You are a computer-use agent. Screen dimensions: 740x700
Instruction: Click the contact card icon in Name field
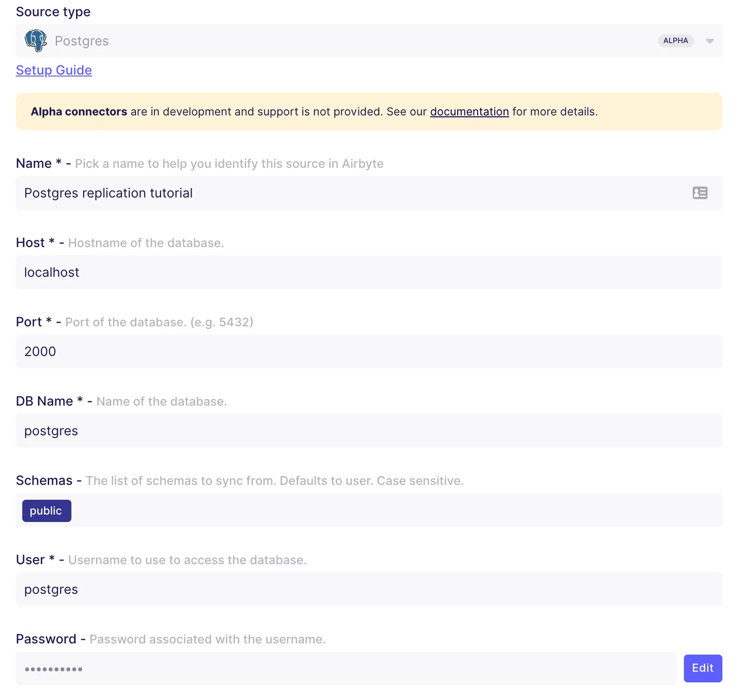pos(700,193)
